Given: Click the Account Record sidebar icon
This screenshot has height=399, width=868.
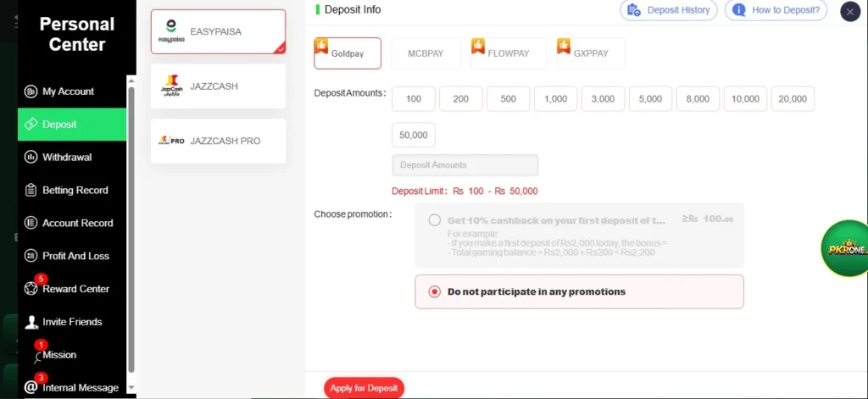Looking at the screenshot, I should pyautogui.click(x=31, y=223).
